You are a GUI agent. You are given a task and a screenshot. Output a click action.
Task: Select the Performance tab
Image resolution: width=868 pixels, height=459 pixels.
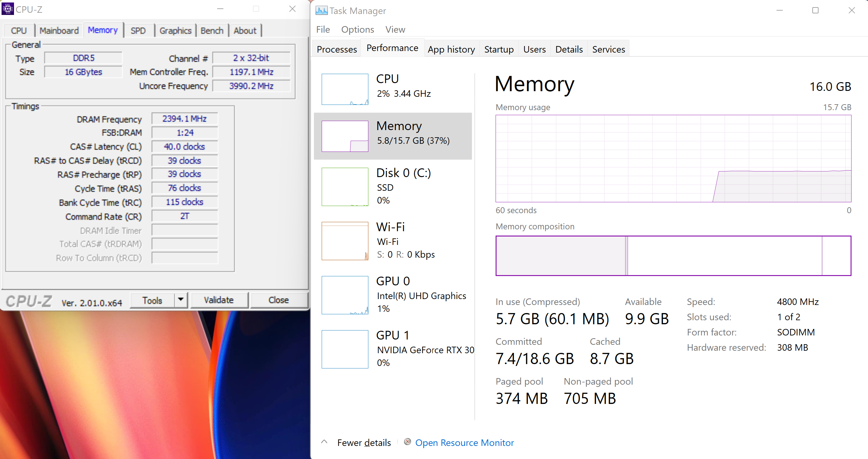[392, 48]
